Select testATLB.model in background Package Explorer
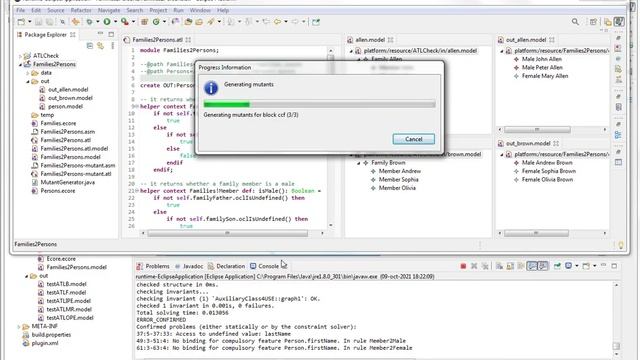 coord(66,284)
